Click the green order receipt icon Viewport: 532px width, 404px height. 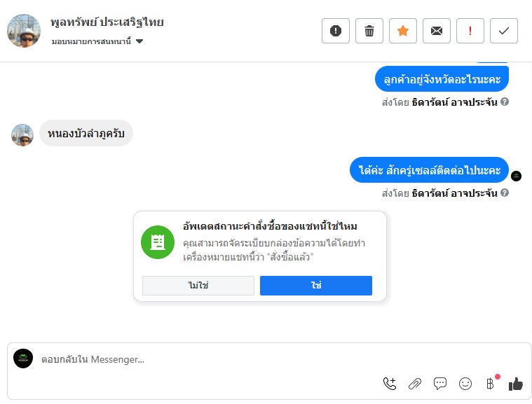[x=157, y=242]
